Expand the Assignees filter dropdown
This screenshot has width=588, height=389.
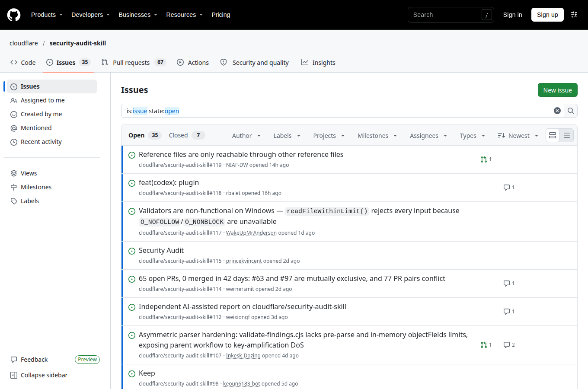click(428, 136)
